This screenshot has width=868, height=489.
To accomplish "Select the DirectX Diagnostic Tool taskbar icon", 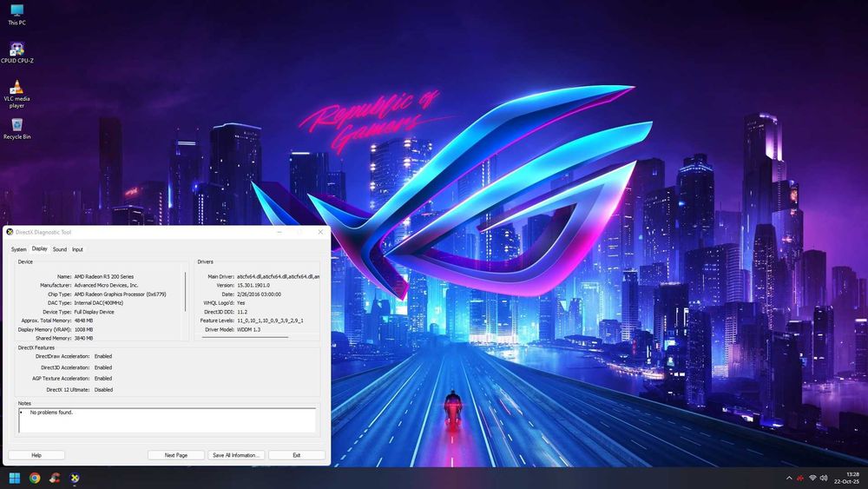I will (x=74, y=478).
